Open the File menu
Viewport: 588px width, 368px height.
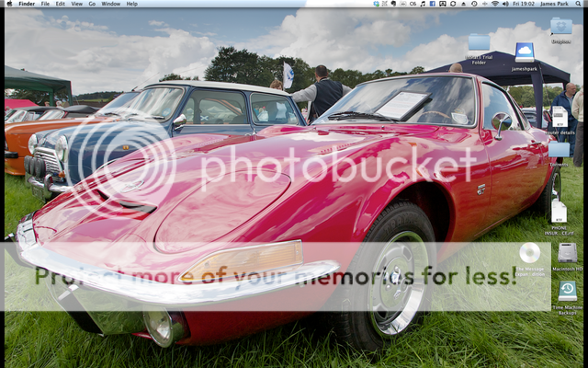(x=45, y=4)
